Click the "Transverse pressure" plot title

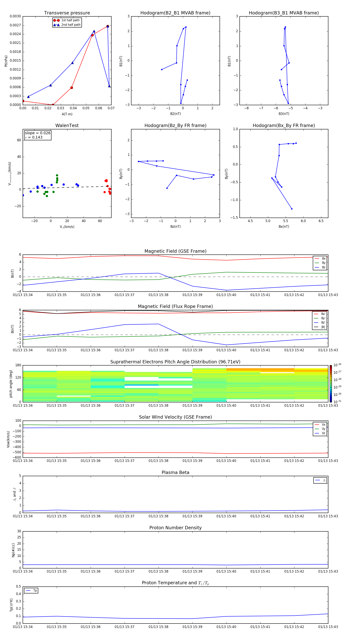click(x=67, y=13)
